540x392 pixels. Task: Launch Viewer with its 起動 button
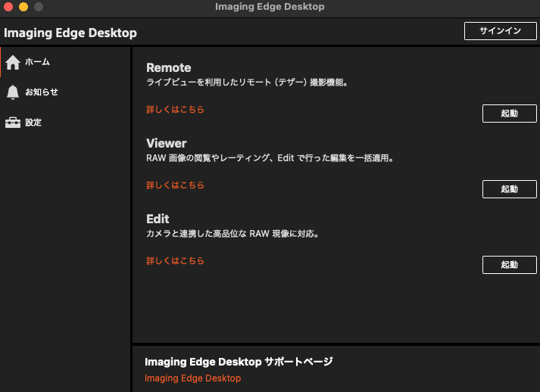pyautogui.click(x=509, y=189)
